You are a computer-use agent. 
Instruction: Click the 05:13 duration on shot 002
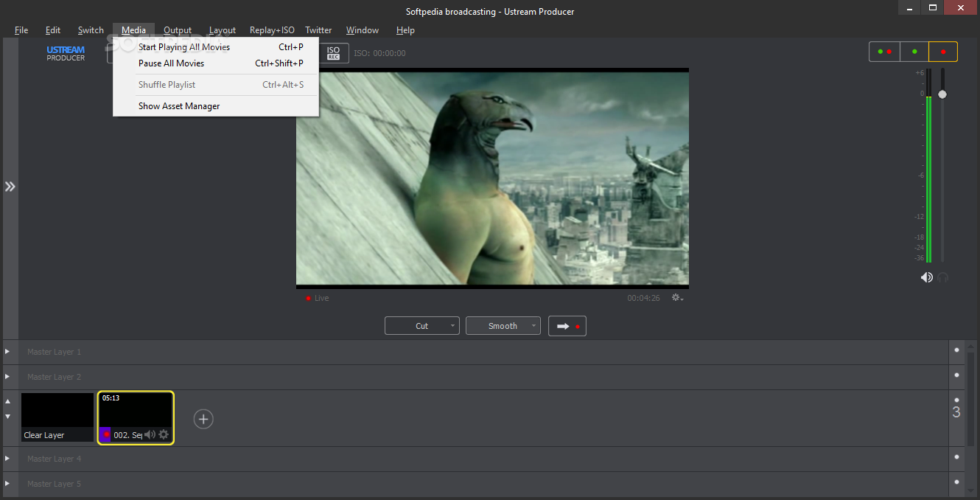point(111,398)
